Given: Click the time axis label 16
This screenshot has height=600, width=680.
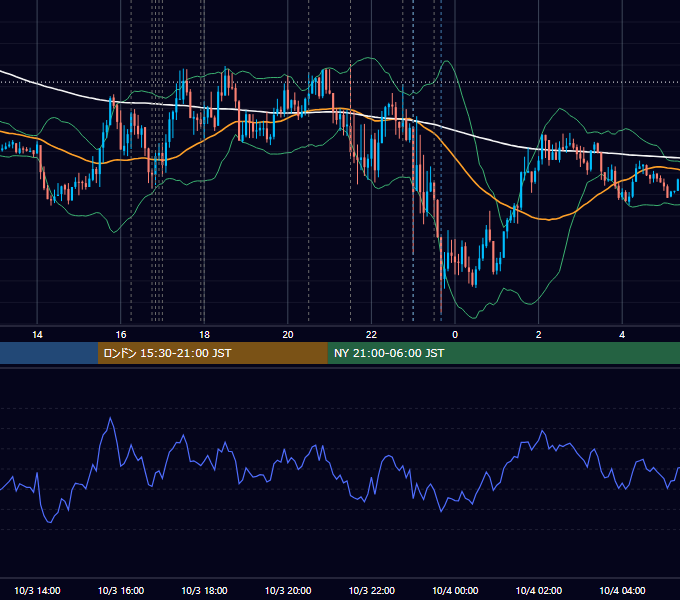Looking at the screenshot, I should [121, 335].
